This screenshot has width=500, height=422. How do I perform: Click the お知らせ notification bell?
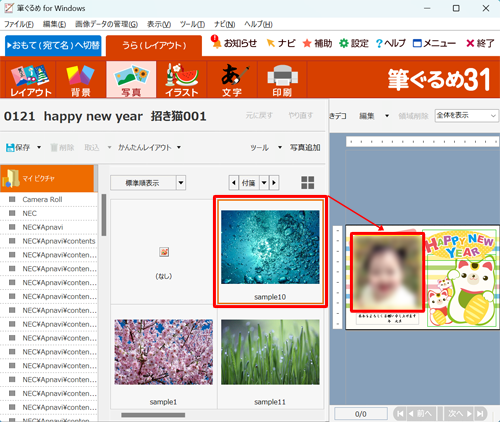click(234, 43)
